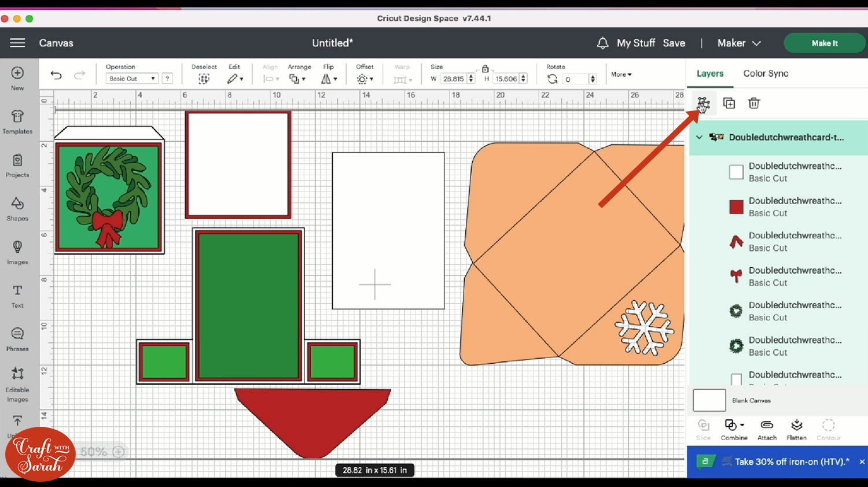Image resolution: width=868 pixels, height=487 pixels.
Task: Open the Phrases panel
Action: (x=17, y=340)
